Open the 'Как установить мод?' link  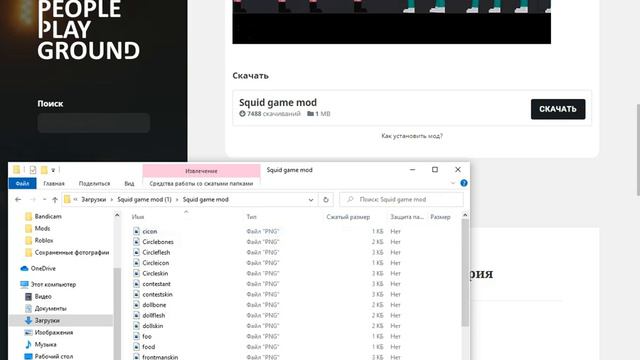pyautogui.click(x=412, y=136)
